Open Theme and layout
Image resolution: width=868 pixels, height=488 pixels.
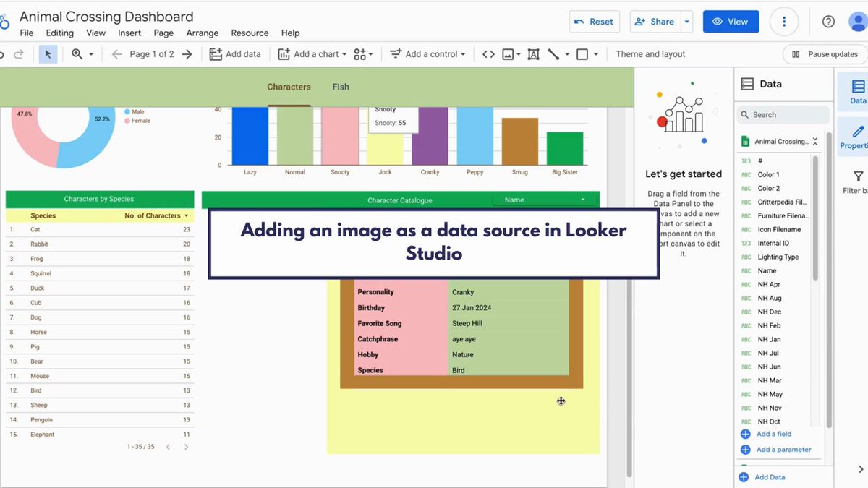650,54
